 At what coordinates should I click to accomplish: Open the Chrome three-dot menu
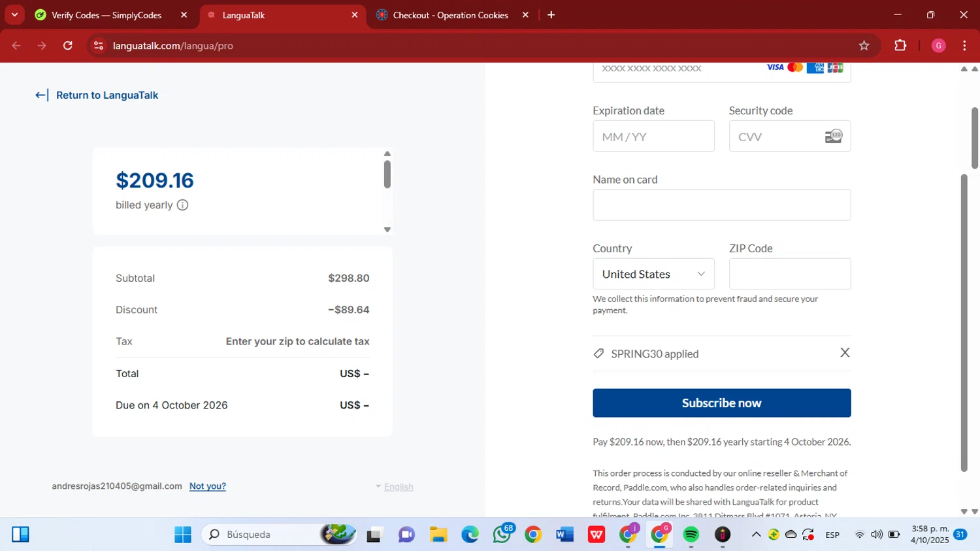pos(964,46)
